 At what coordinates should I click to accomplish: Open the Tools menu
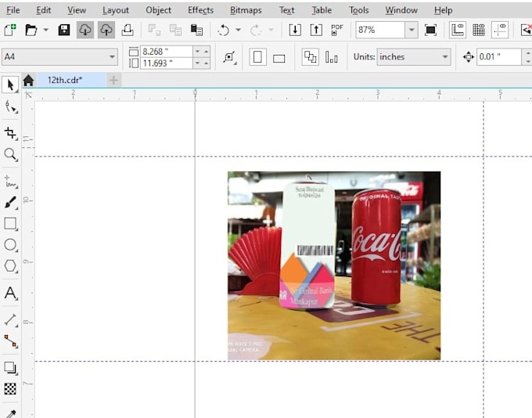click(x=359, y=10)
